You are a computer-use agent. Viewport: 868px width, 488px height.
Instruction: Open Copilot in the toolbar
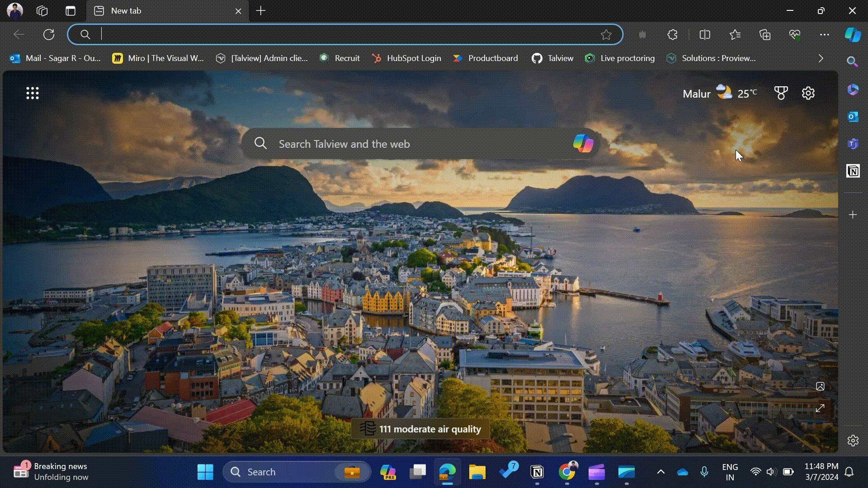(x=853, y=34)
